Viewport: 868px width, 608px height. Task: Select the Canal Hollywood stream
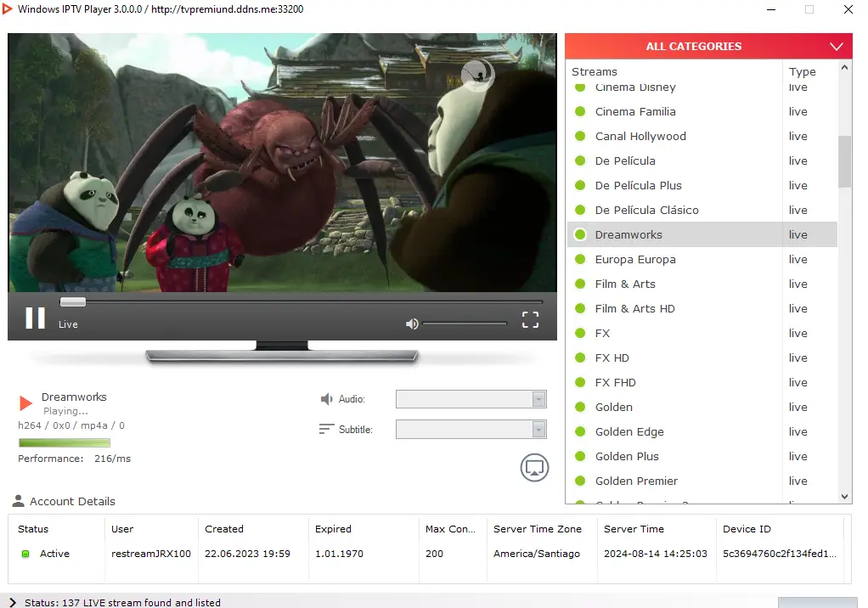click(x=702, y=136)
